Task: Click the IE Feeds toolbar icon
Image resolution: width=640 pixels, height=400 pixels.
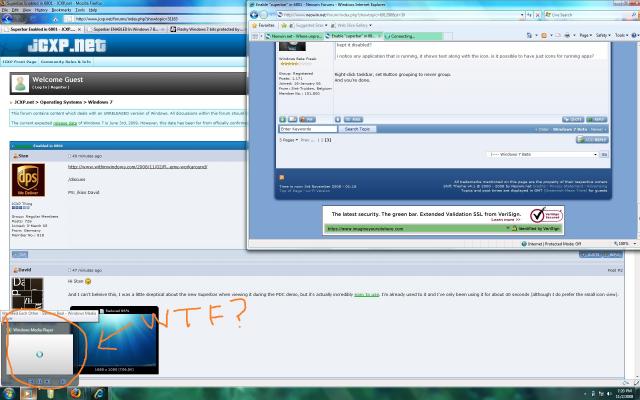Action: pyautogui.click(x=544, y=36)
